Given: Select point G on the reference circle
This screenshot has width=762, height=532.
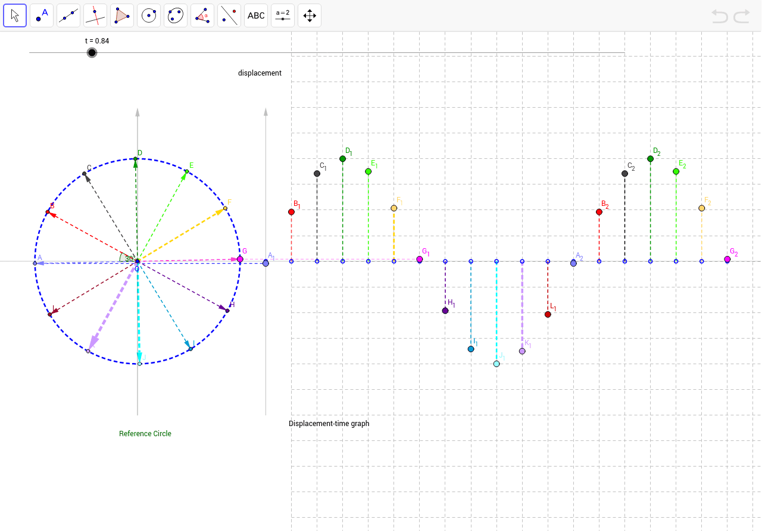Looking at the screenshot, I should click(239, 259).
